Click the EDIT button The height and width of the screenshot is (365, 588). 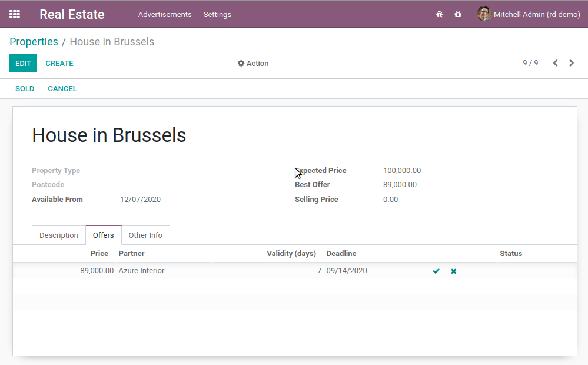point(23,64)
